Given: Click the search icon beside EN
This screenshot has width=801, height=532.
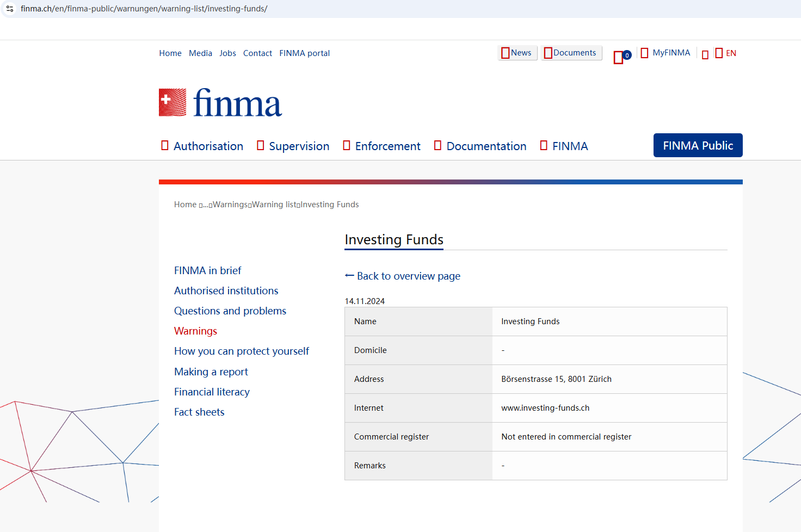Looking at the screenshot, I should (x=705, y=54).
